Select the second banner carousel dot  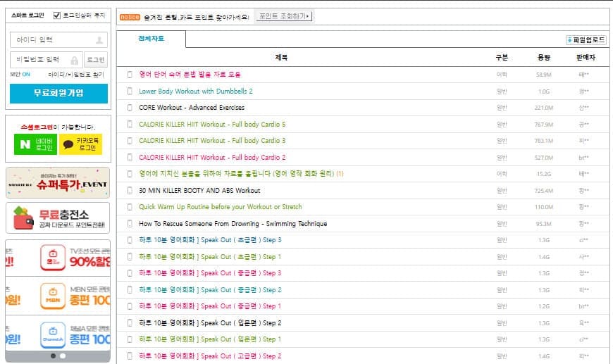click(63, 356)
